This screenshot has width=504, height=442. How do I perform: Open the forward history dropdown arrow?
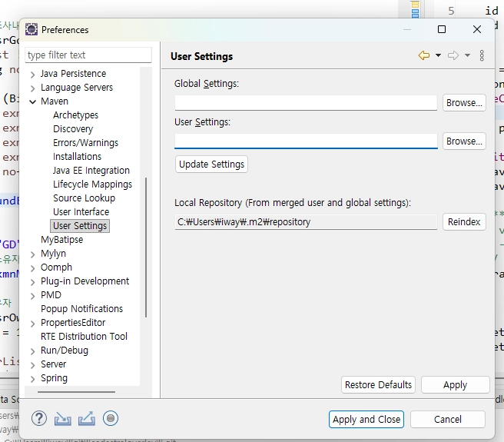467,55
